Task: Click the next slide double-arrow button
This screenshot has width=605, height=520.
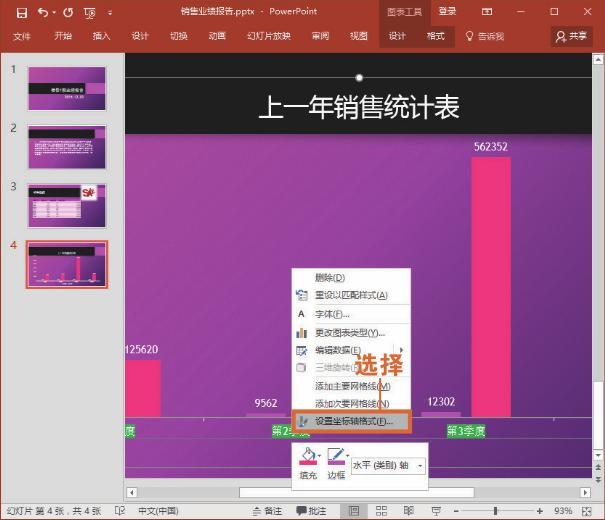Action: [x=598, y=479]
